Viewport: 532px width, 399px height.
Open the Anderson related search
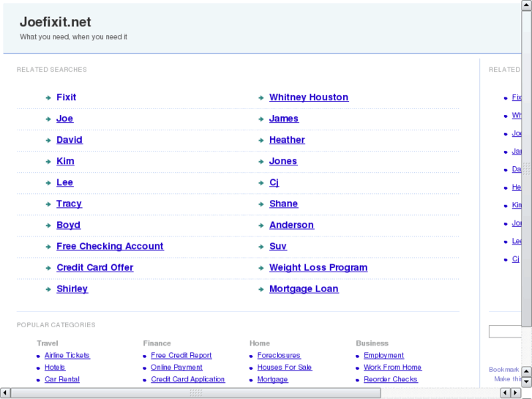pyautogui.click(x=291, y=225)
